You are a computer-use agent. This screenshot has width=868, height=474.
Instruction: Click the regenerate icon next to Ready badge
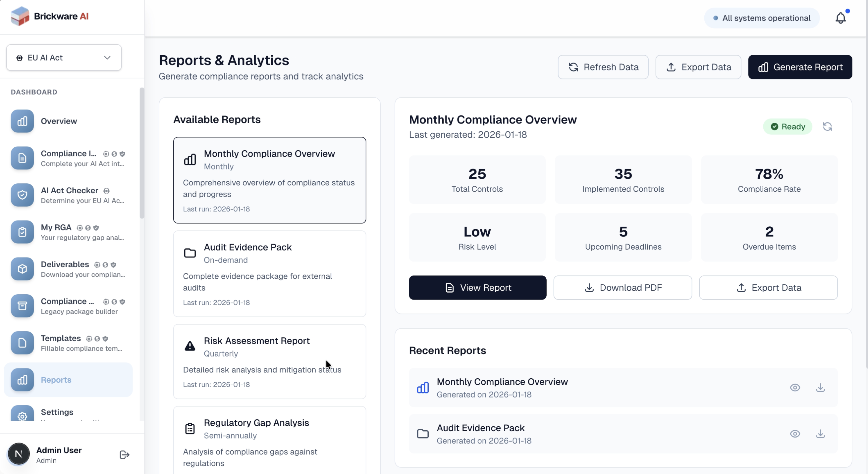coord(827,126)
